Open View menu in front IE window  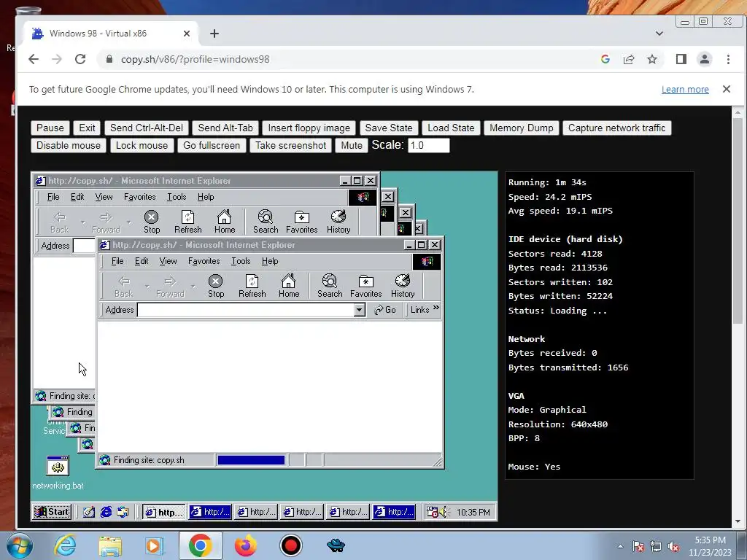click(168, 261)
